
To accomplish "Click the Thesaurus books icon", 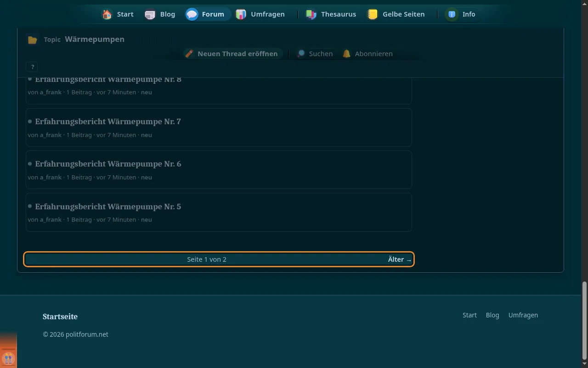I will (x=311, y=14).
